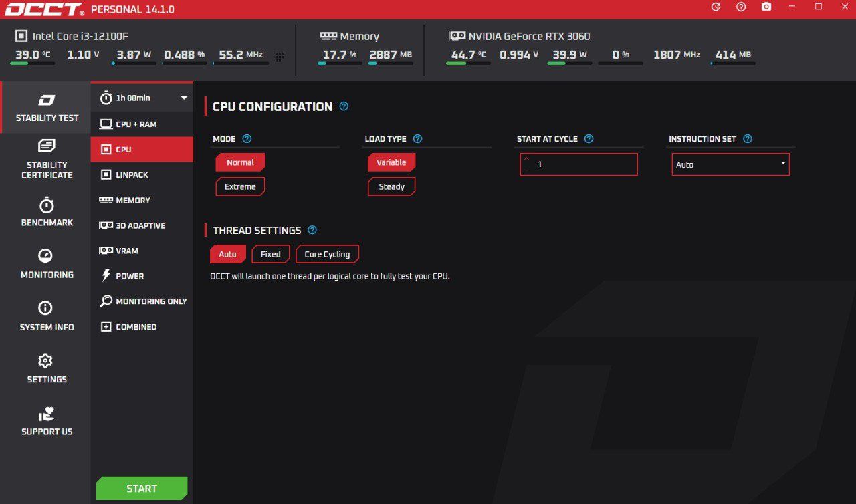Set mode to Extreme
Screen dimensions: 856x504
point(240,186)
